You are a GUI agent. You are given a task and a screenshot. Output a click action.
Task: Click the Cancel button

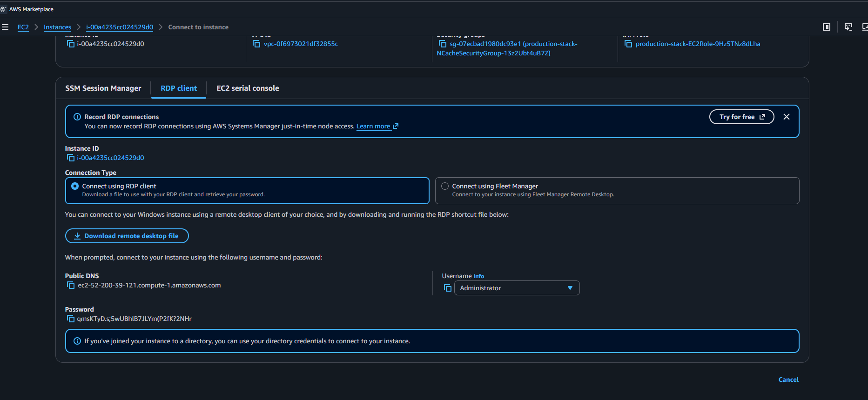pyautogui.click(x=788, y=380)
